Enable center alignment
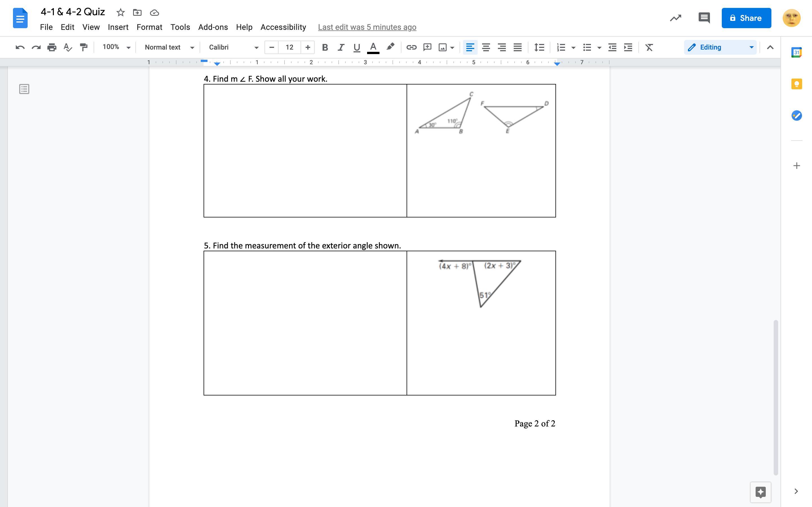 [x=486, y=47]
